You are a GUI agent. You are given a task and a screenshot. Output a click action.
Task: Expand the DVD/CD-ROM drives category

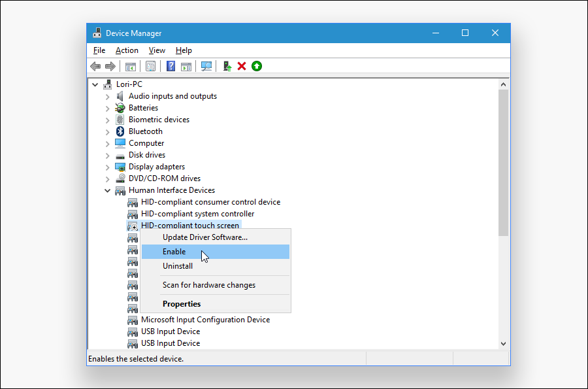click(x=108, y=179)
